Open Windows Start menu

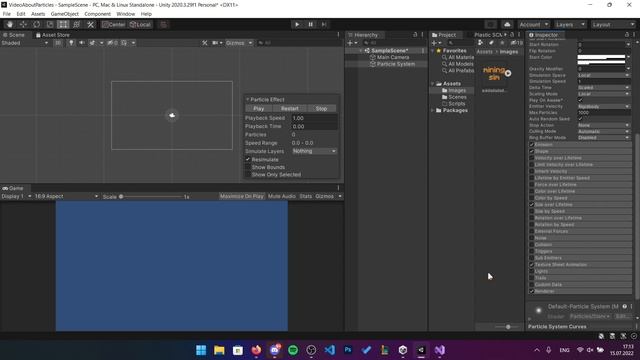coord(201,350)
